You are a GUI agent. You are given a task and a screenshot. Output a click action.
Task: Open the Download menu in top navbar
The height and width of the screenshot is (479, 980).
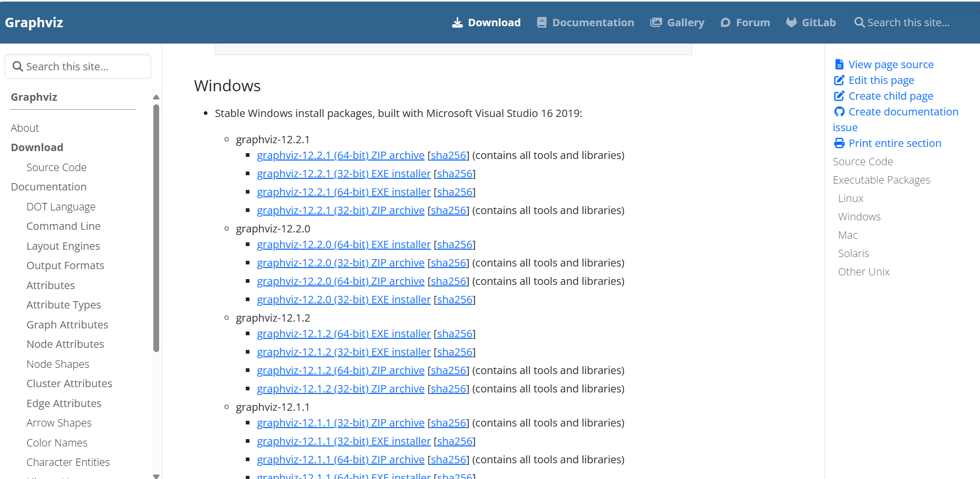pyautogui.click(x=486, y=23)
